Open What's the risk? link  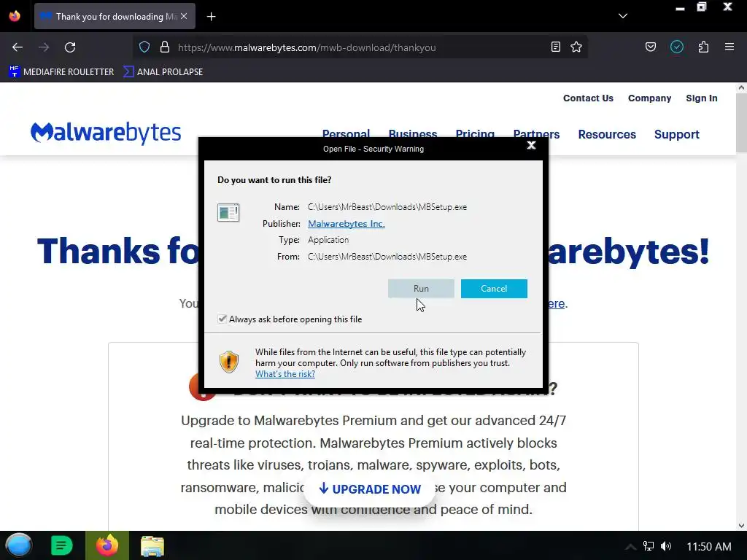pyautogui.click(x=285, y=374)
